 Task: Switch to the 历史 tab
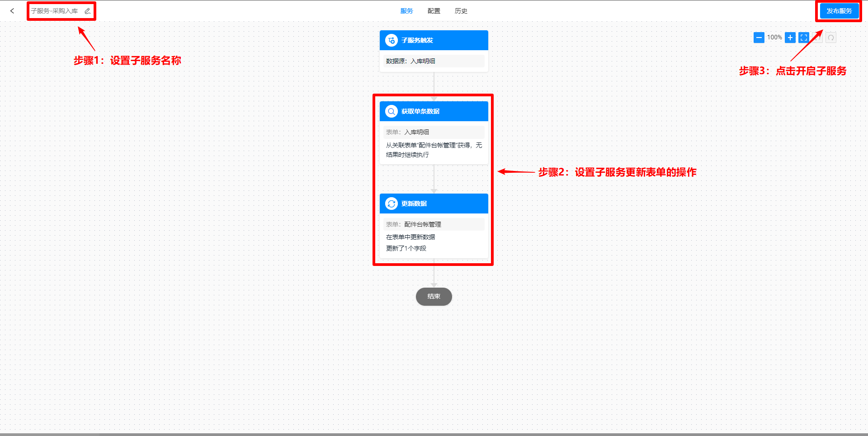click(x=461, y=11)
